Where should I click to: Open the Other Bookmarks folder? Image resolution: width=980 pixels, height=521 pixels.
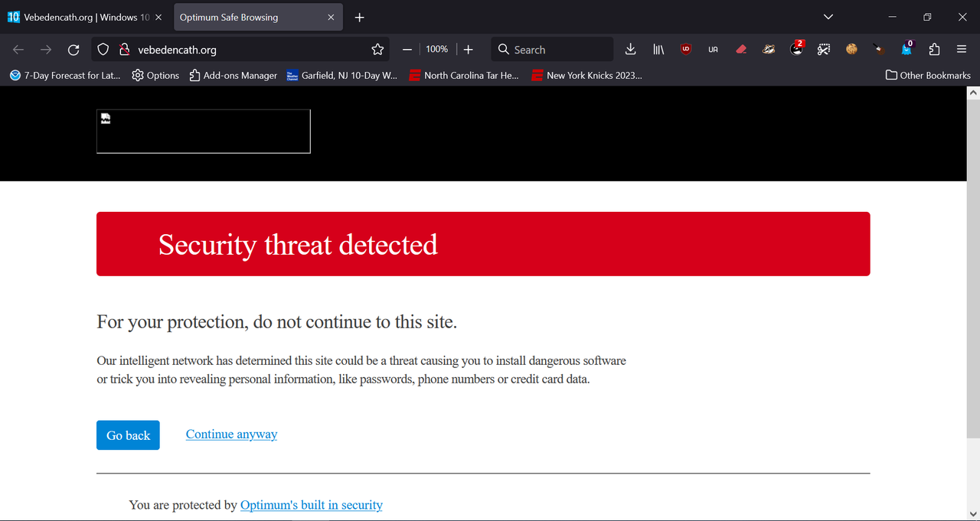928,75
